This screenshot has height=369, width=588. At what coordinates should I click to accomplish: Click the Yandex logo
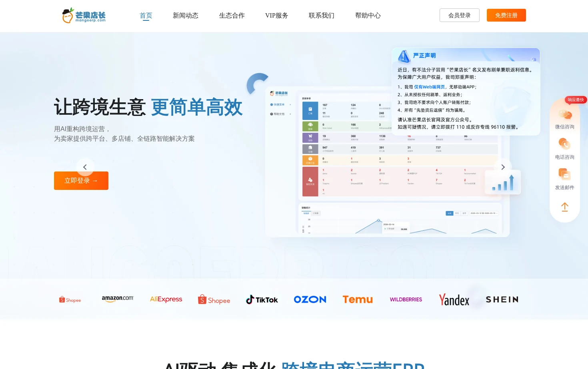click(x=454, y=300)
